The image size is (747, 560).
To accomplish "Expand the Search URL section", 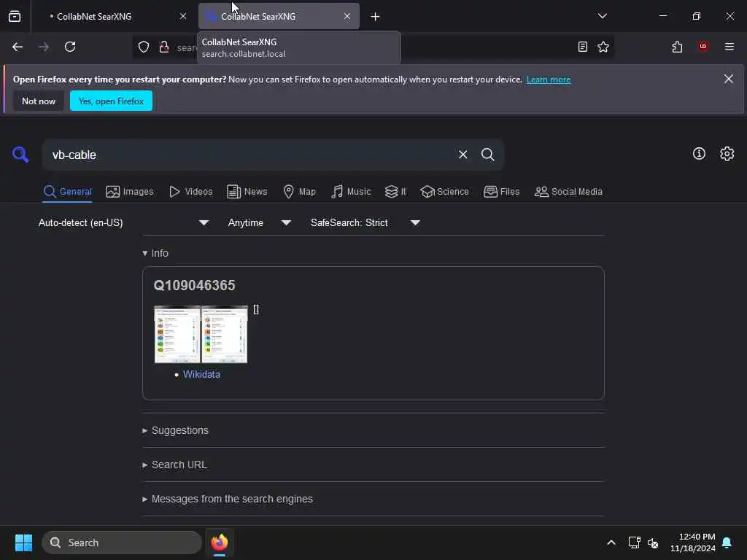I will (174, 464).
